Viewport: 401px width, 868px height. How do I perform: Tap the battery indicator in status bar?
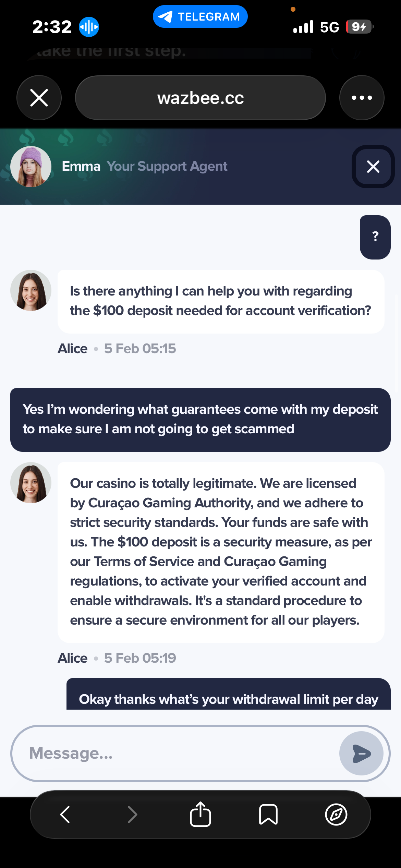359,27
